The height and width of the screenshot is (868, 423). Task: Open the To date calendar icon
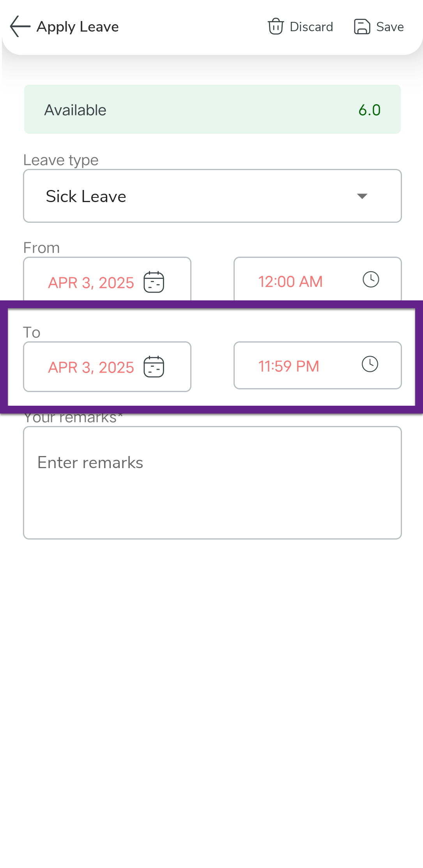tap(154, 367)
